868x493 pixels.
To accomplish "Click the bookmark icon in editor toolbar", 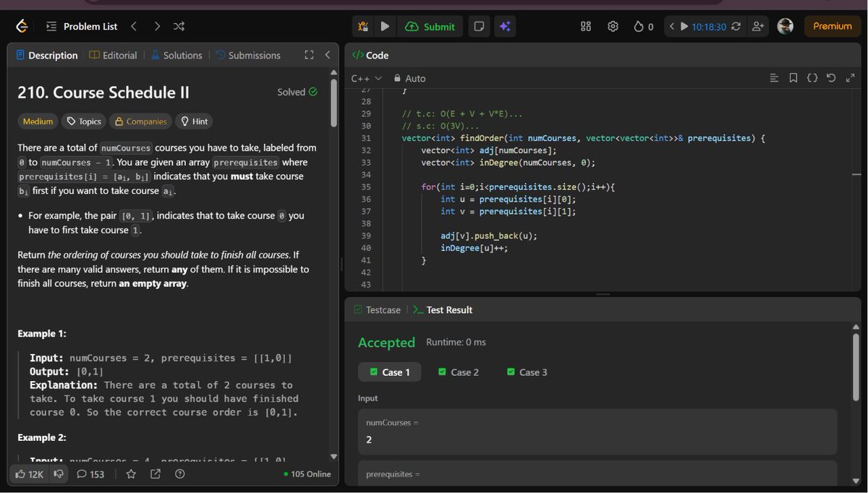I will tap(793, 78).
